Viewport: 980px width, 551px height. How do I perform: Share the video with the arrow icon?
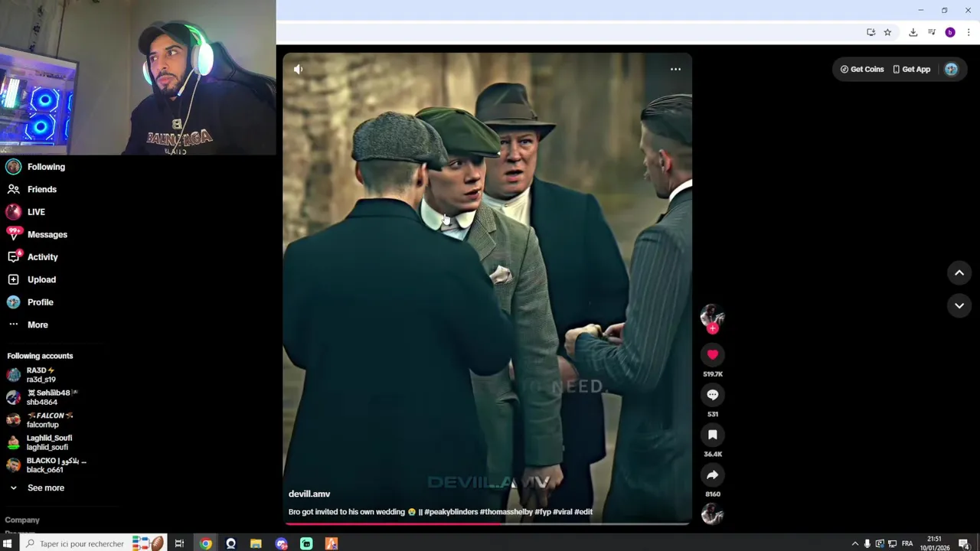pos(713,474)
